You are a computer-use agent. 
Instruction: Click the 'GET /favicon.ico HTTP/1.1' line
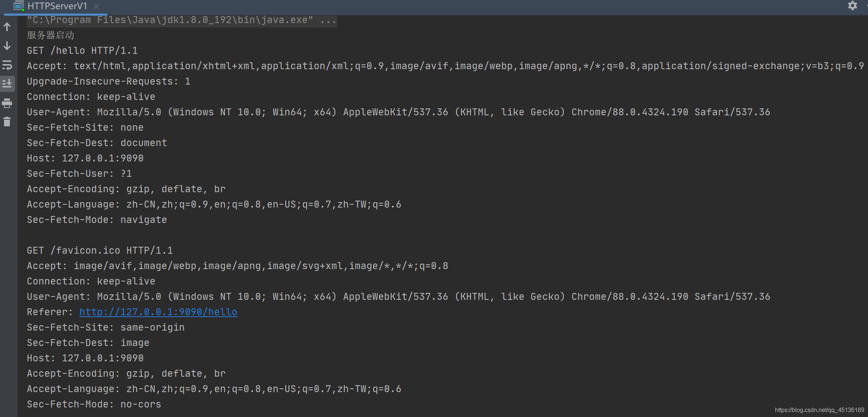tap(100, 250)
